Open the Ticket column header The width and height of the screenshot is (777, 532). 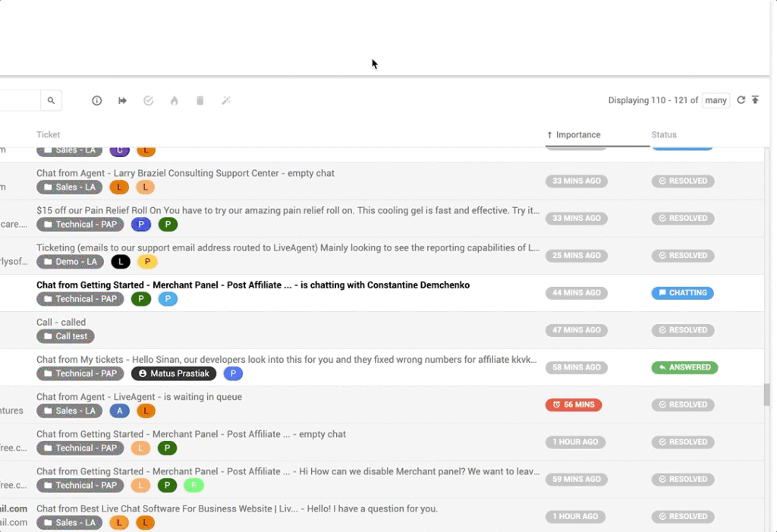click(x=48, y=134)
